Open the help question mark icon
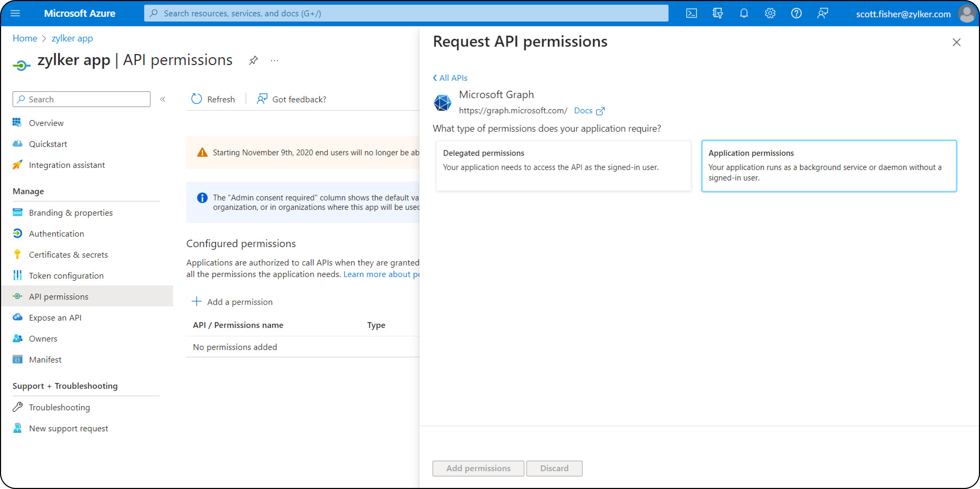The image size is (980, 489). [796, 14]
